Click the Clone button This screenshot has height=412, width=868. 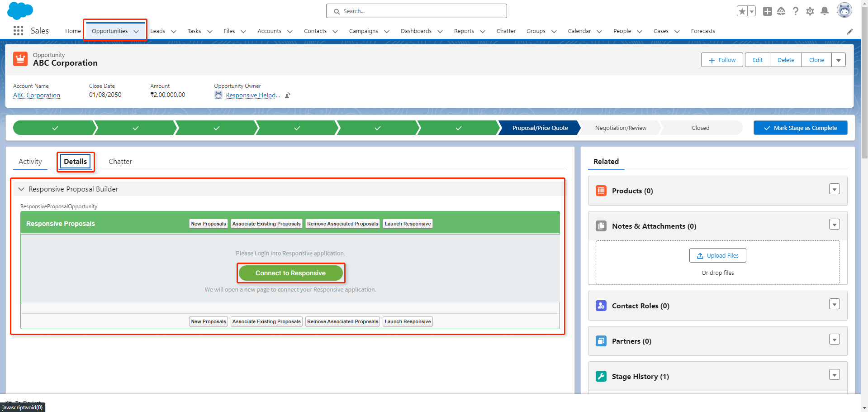(x=816, y=60)
